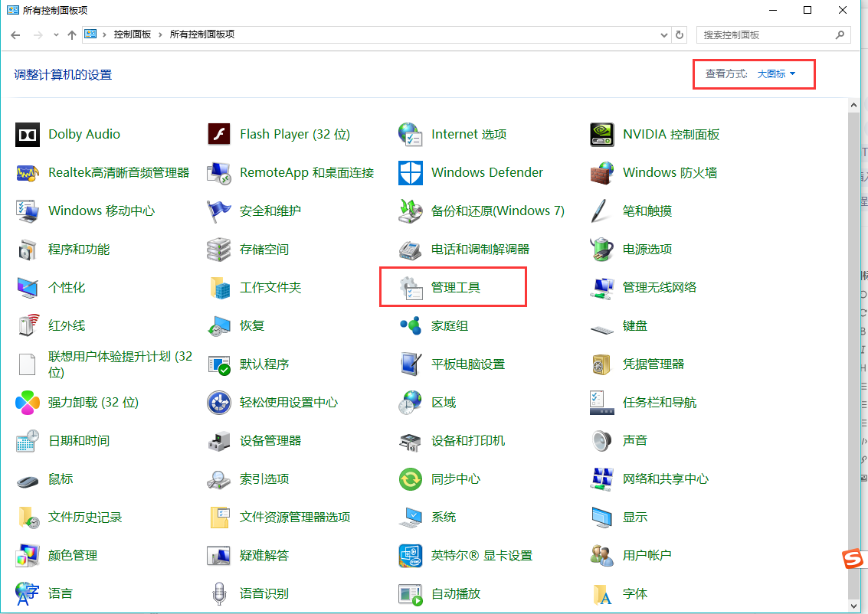
Task: Open the 平板电脑设置 link
Action: click(468, 364)
